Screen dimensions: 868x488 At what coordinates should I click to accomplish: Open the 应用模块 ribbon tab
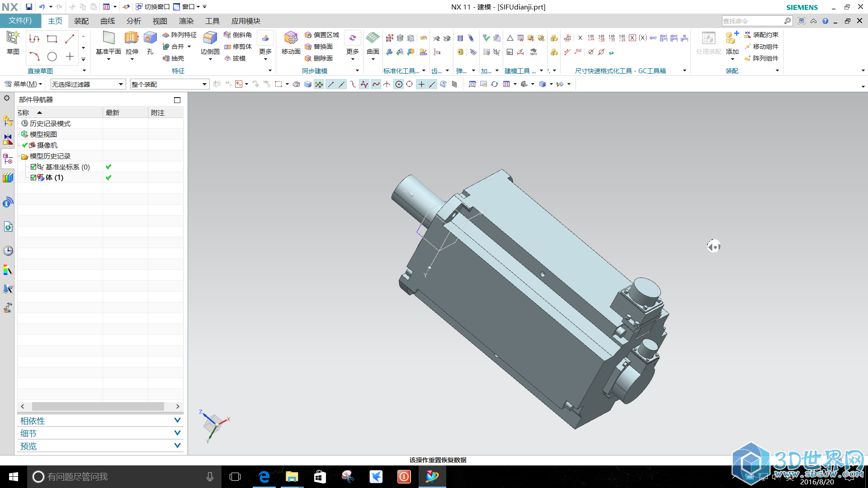point(246,21)
